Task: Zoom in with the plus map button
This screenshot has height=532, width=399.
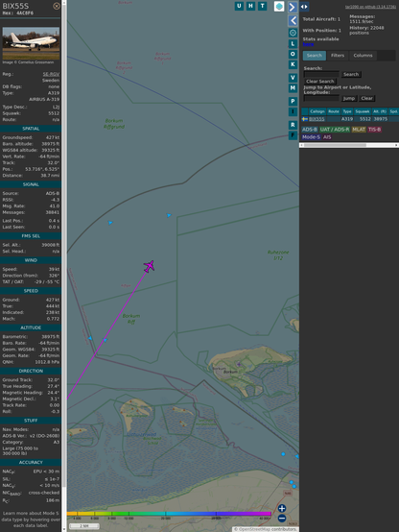Action: pyautogui.click(x=282, y=508)
